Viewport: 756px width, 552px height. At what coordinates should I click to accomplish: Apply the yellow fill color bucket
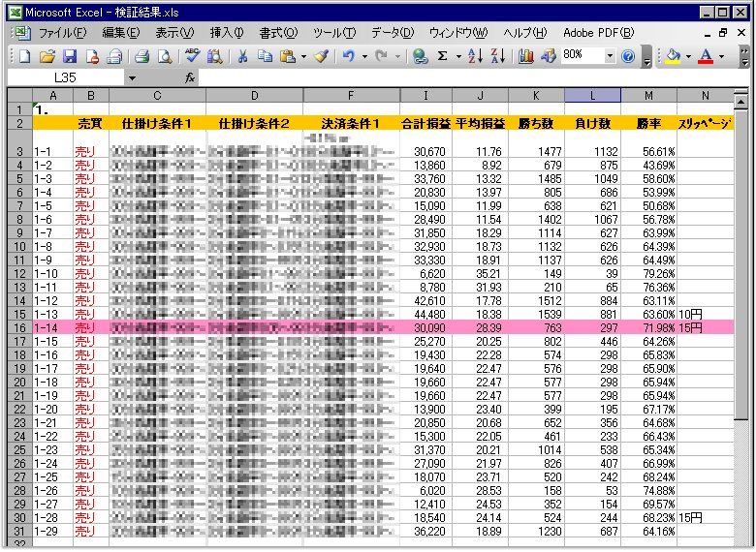point(673,56)
